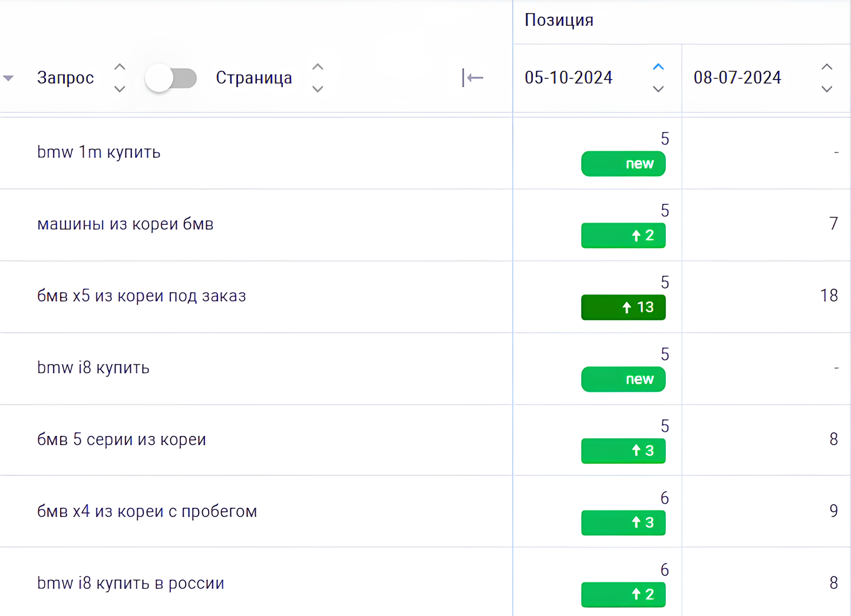The image size is (851, 616).
Task: Open query 'машины из кореи бмв'
Action: (x=125, y=224)
